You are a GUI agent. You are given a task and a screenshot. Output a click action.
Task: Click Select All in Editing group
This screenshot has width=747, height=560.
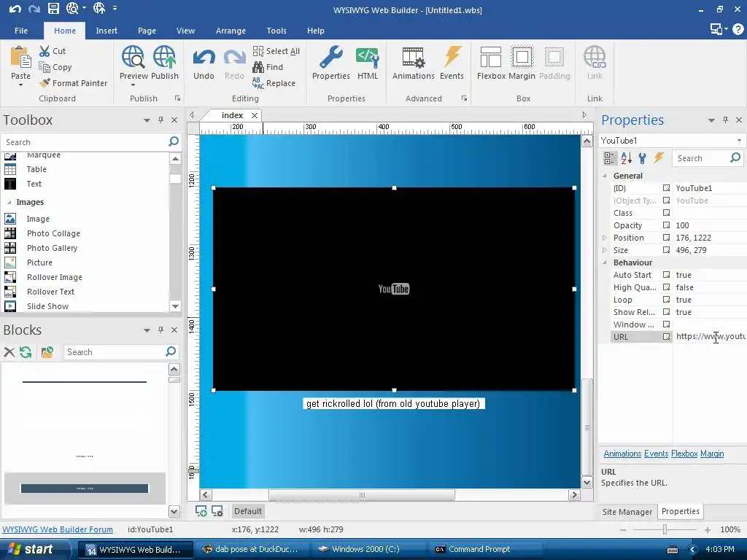[x=276, y=51]
